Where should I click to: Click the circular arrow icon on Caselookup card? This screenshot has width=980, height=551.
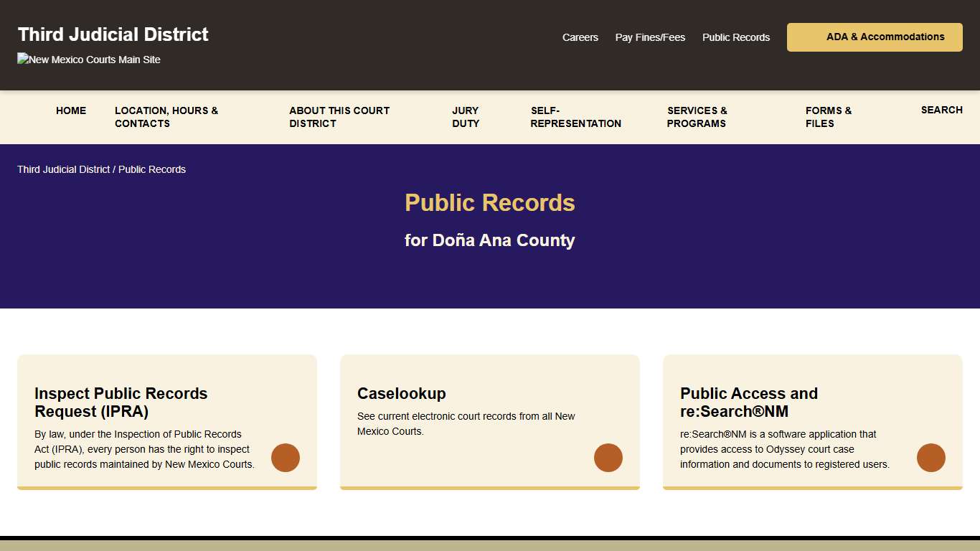[x=608, y=458]
